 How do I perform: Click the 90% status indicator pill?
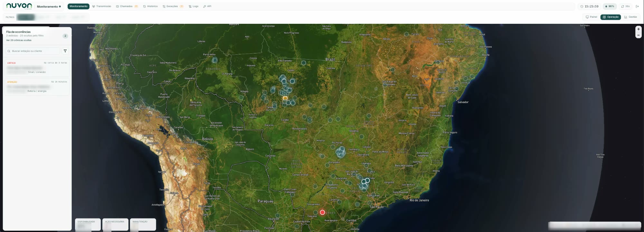[x=610, y=6]
